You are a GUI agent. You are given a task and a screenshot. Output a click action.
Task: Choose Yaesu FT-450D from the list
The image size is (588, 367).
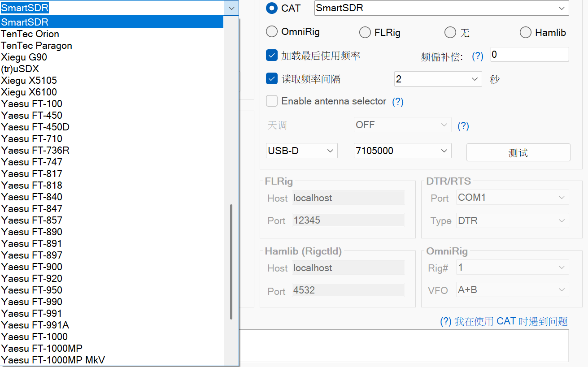112,127
